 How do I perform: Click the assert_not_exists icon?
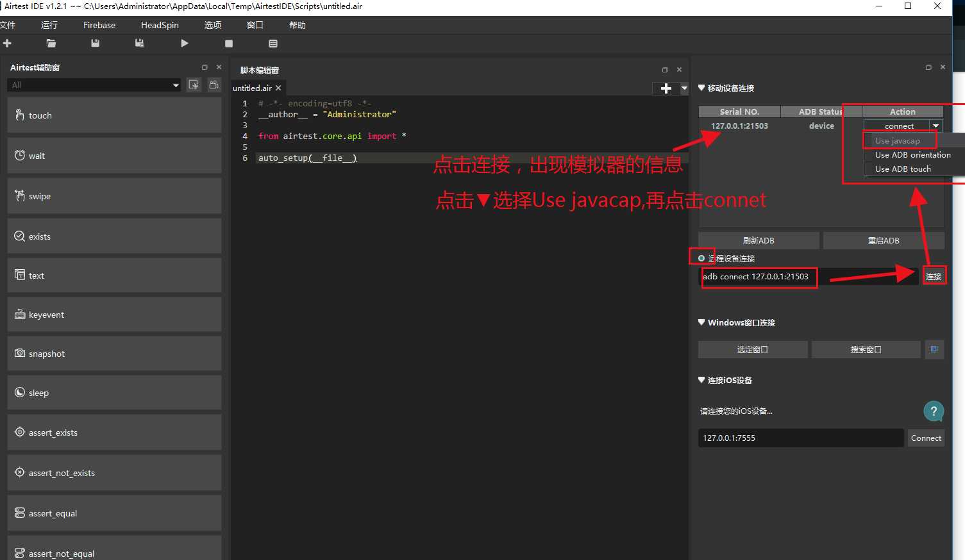tap(20, 472)
